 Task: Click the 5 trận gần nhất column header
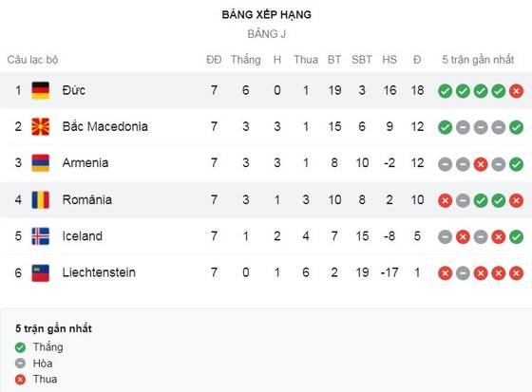478,60
